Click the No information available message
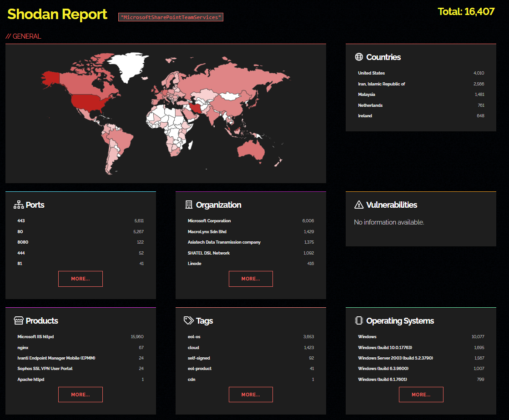This screenshot has height=420, width=509. (389, 222)
